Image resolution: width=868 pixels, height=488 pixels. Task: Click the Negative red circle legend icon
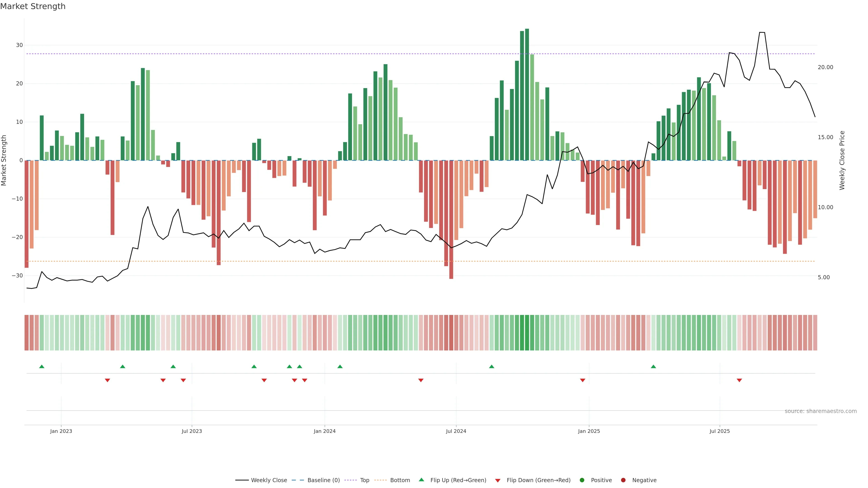623,480
